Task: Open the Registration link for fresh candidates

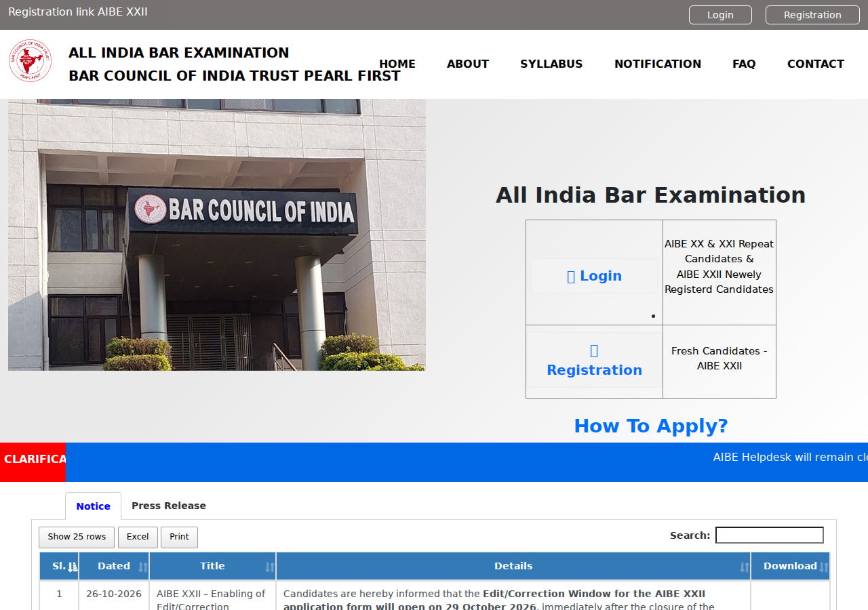Action: [x=594, y=360]
